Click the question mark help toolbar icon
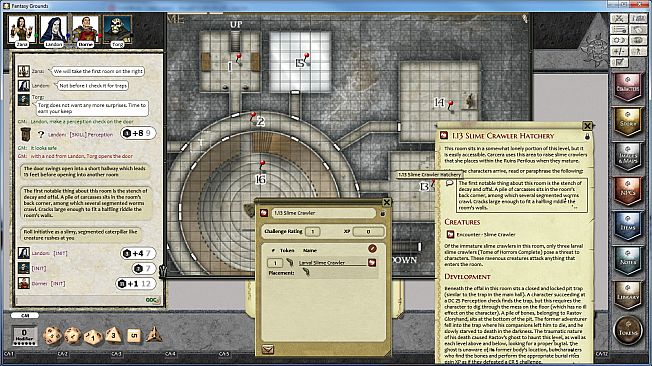Image resolution: width=652 pixels, height=366 pixels. pyautogui.click(x=638, y=51)
